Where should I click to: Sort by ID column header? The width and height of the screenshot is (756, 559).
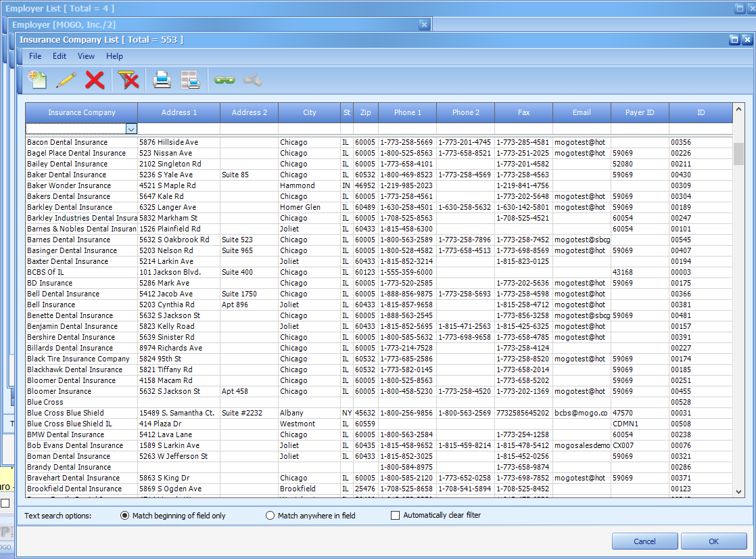701,112
